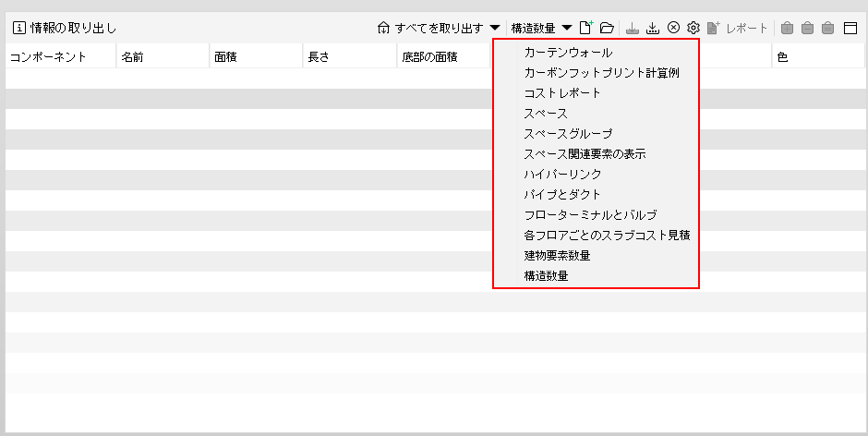Open the すべてを取り出す dropdown arrow

pyautogui.click(x=495, y=28)
